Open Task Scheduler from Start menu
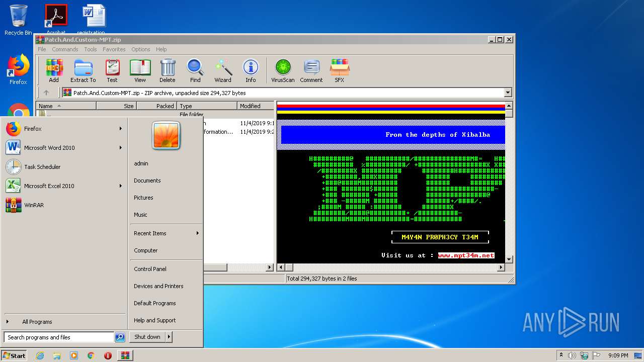Image resolution: width=644 pixels, height=362 pixels. click(x=64, y=167)
